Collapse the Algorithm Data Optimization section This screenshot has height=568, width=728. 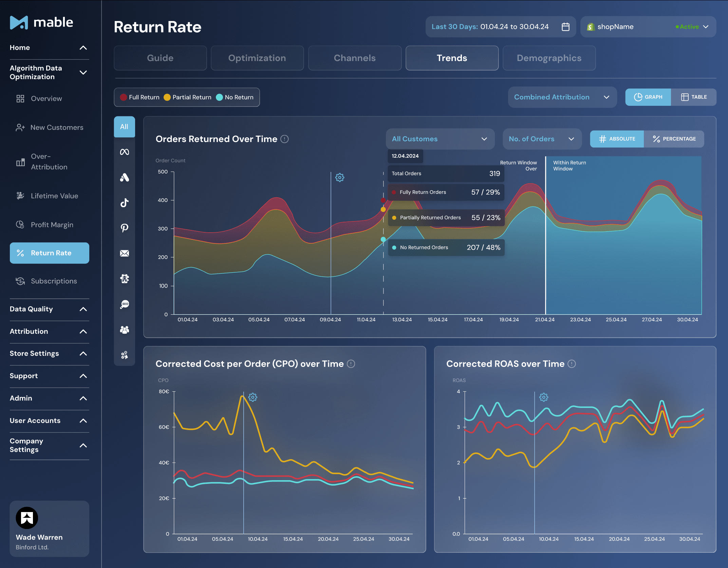[x=82, y=72]
